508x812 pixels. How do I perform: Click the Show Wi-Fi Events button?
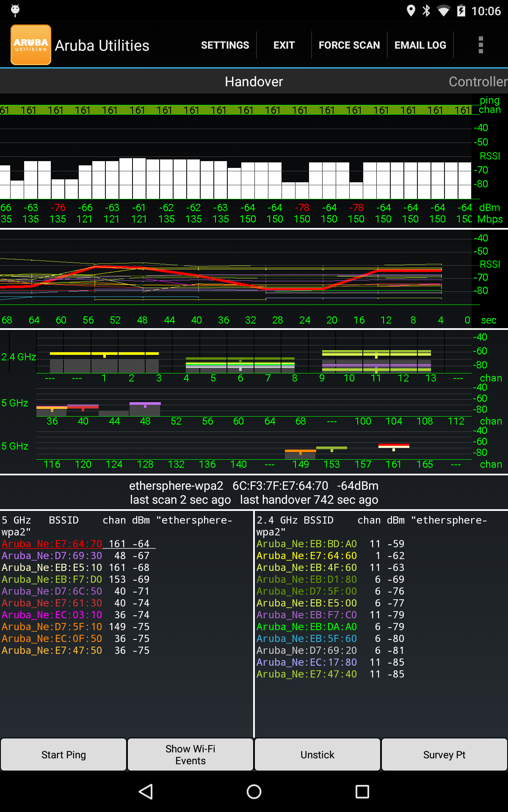(x=190, y=754)
